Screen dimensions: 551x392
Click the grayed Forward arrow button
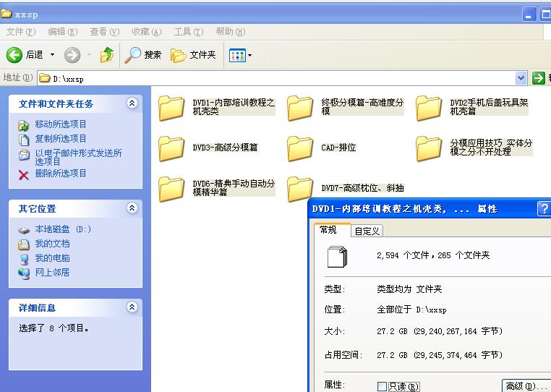(72, 55)
